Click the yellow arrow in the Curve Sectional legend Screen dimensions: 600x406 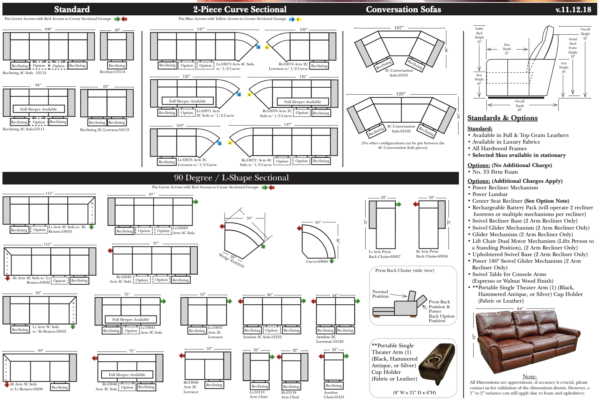point(299,19)
